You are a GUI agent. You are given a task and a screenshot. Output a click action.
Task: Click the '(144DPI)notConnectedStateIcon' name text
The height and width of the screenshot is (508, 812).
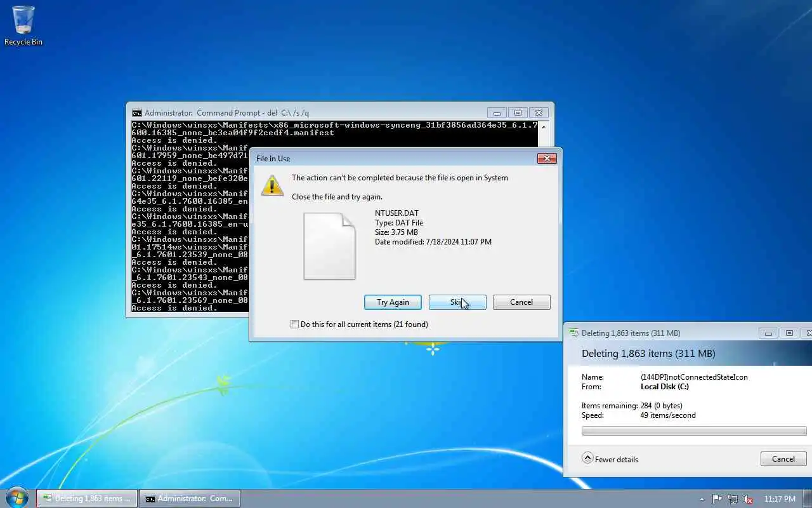click(x=694, y=377)
